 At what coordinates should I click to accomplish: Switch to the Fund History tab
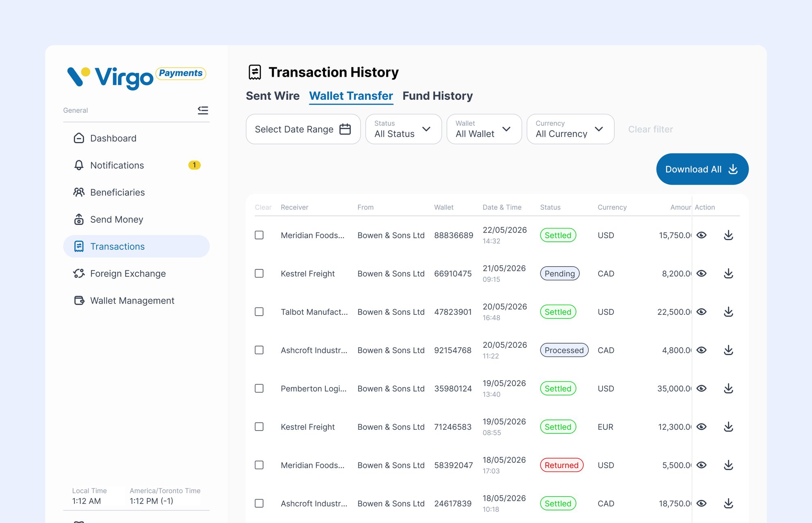coord(438,96)
